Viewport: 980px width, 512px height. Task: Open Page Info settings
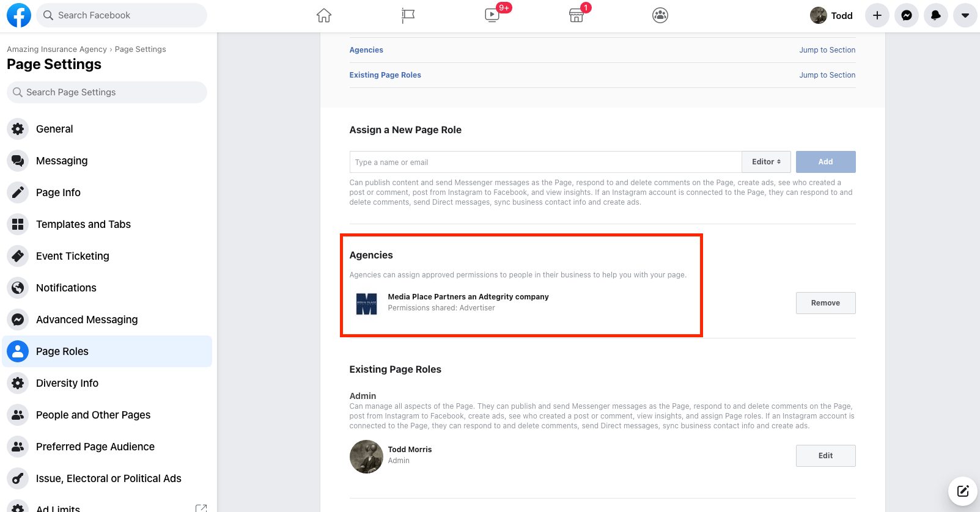pos(107,192)
